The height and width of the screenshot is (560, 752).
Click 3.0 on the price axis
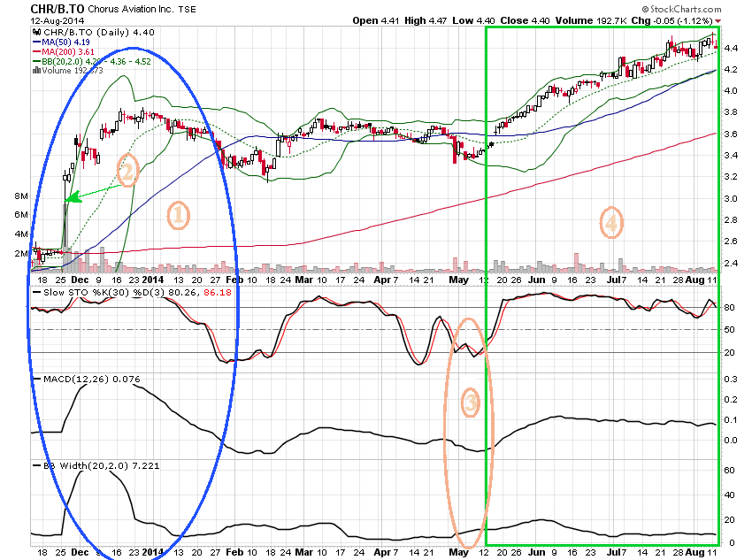coord(732,198)
